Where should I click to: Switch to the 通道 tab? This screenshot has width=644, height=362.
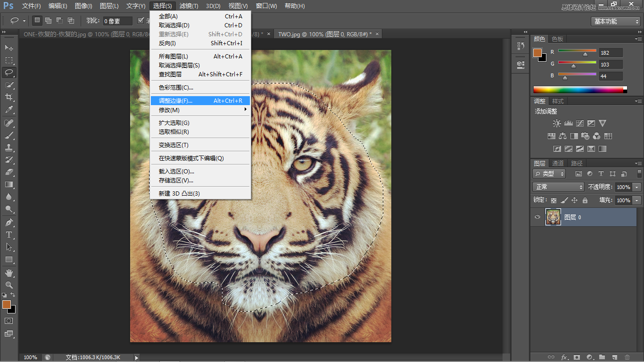[558, 163]
